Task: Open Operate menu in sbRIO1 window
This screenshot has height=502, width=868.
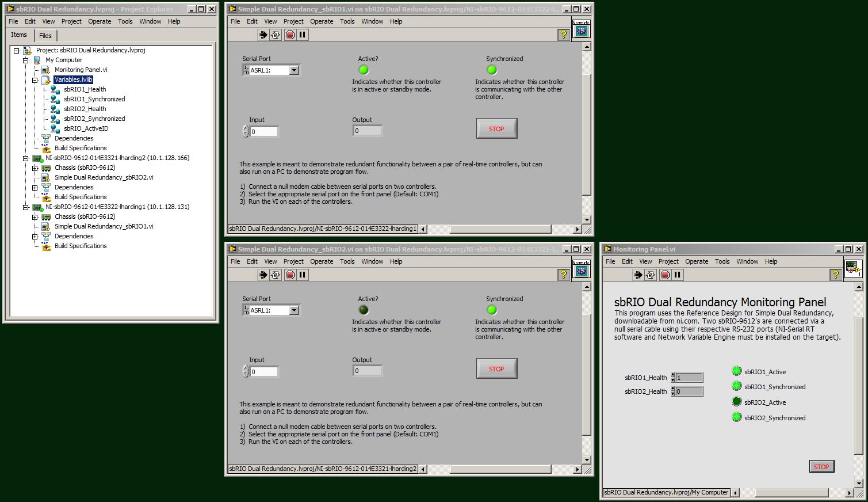Action: (322, 21)
